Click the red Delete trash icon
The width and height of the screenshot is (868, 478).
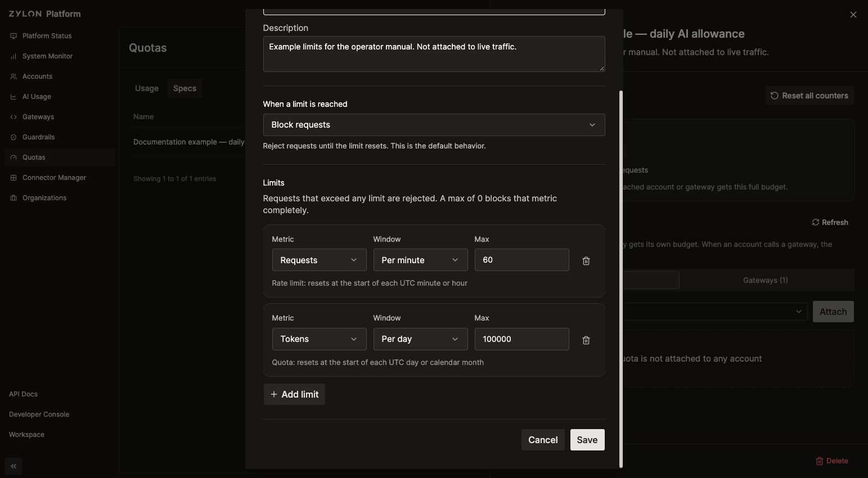tap(820, 461)
